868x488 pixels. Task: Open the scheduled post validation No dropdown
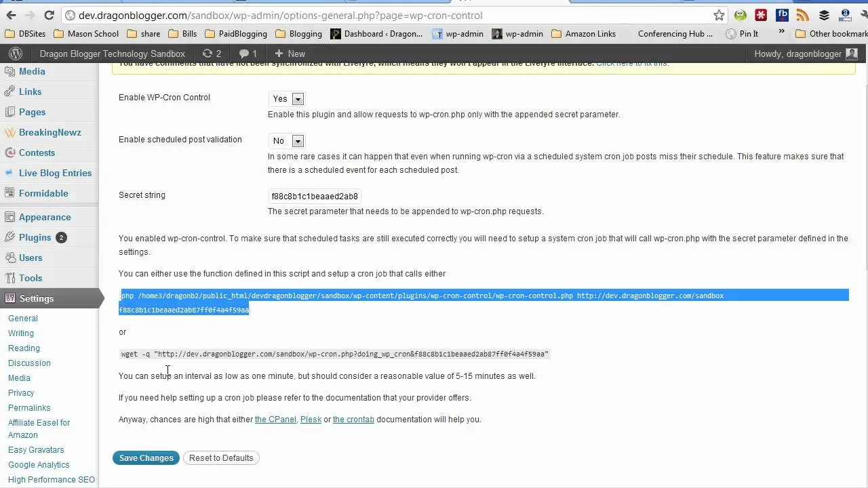[x=287, y=141]
